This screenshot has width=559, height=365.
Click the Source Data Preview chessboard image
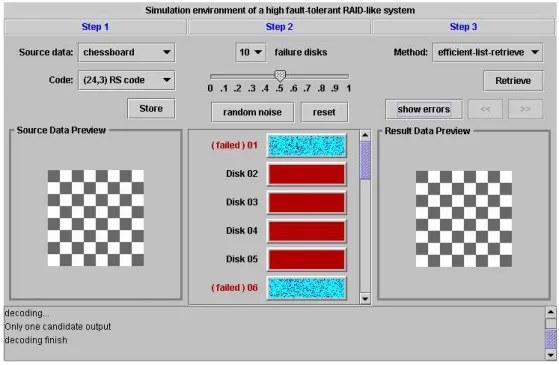coord(96,218)
